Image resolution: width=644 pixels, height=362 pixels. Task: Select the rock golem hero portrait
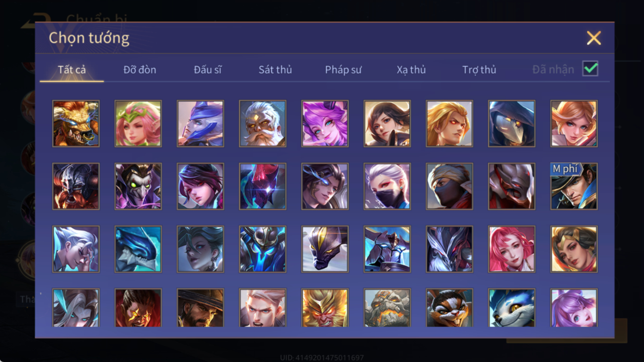387,308
